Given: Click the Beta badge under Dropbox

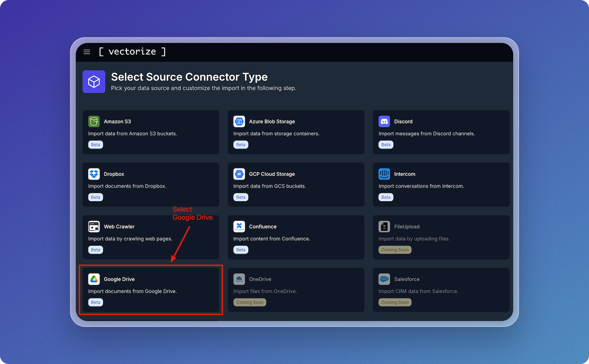Looking at the screenshot, I should (x=95, y=197).
